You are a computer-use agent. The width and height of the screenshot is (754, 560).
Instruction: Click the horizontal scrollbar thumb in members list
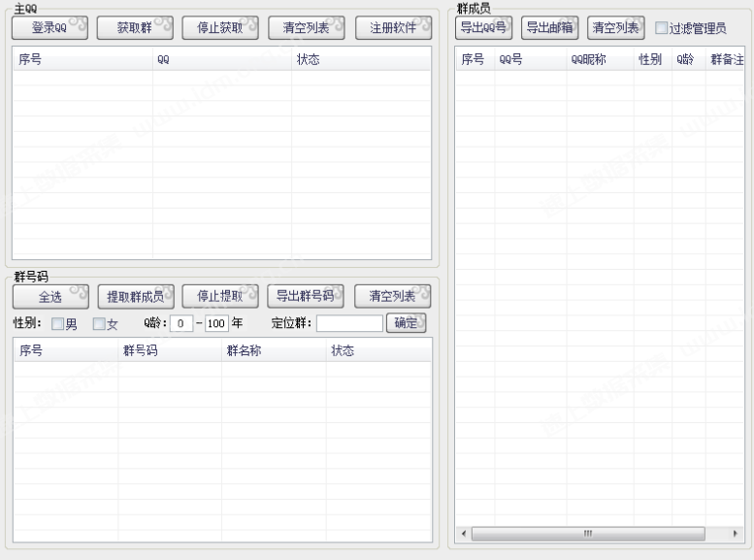pyautogui.click(x=588, y=534)
